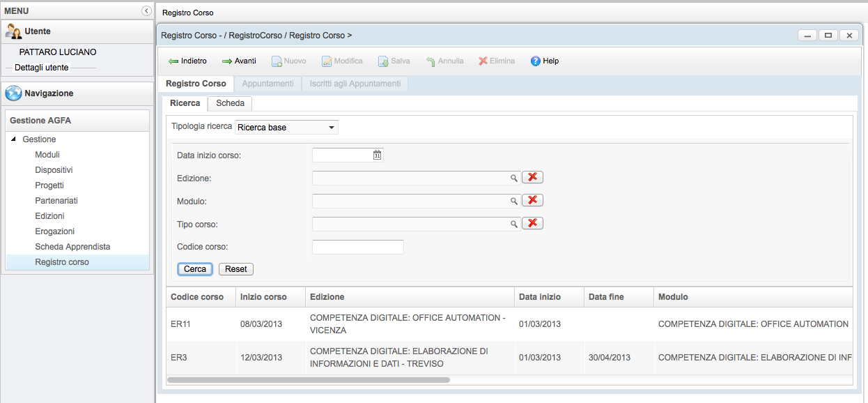Click the Edizione search magnifier icon
The width and height of the screenshot is (868, 403).
(x=514, y=178)
